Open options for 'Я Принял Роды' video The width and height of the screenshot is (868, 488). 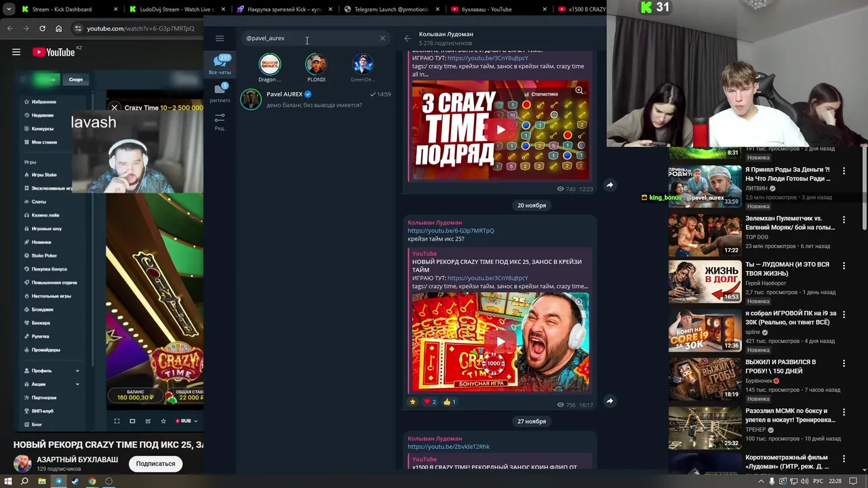tap(844, 171)
